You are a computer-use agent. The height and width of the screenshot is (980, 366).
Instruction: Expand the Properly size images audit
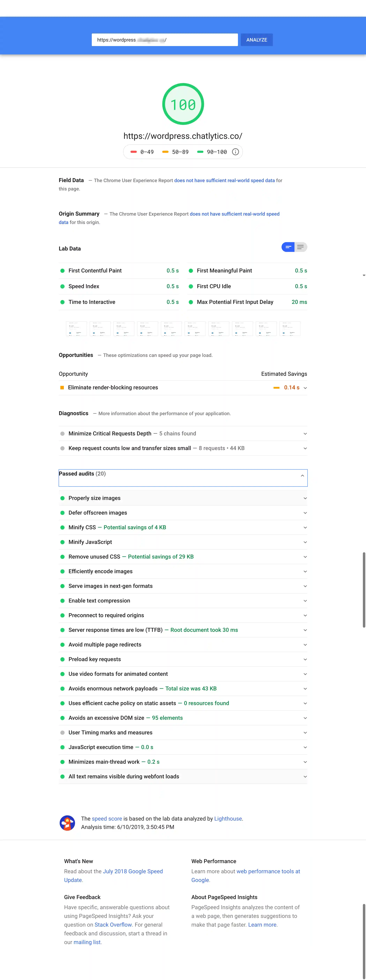coord(305,498)
